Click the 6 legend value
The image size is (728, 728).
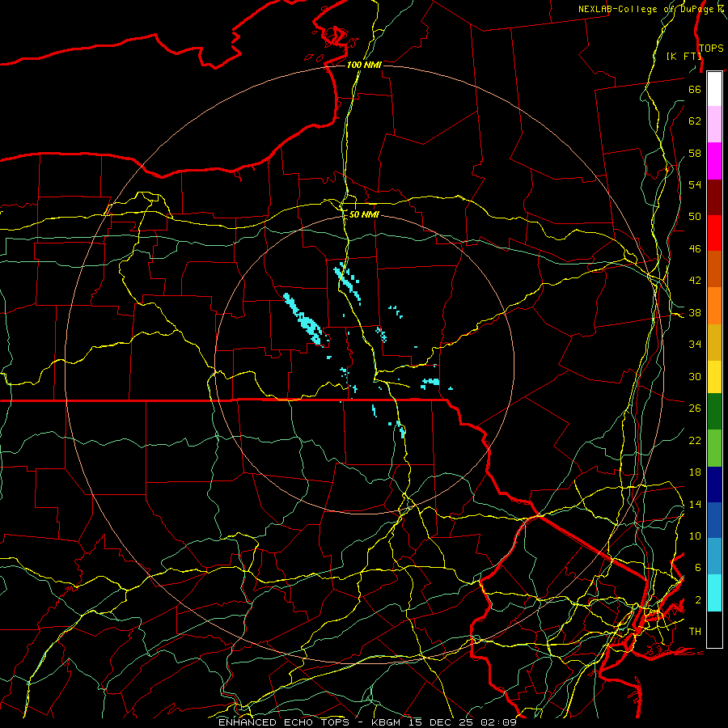(x=697, y=567)
